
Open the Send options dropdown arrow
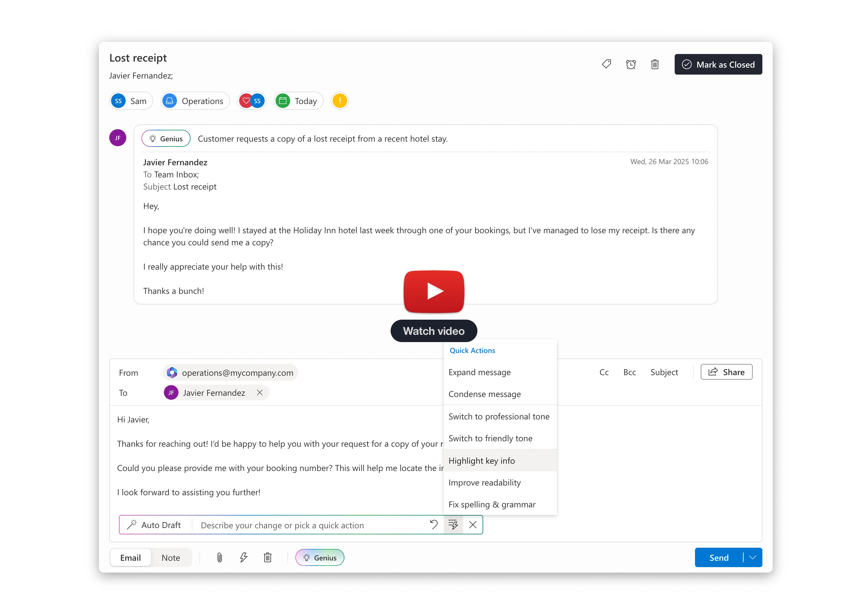753,558
